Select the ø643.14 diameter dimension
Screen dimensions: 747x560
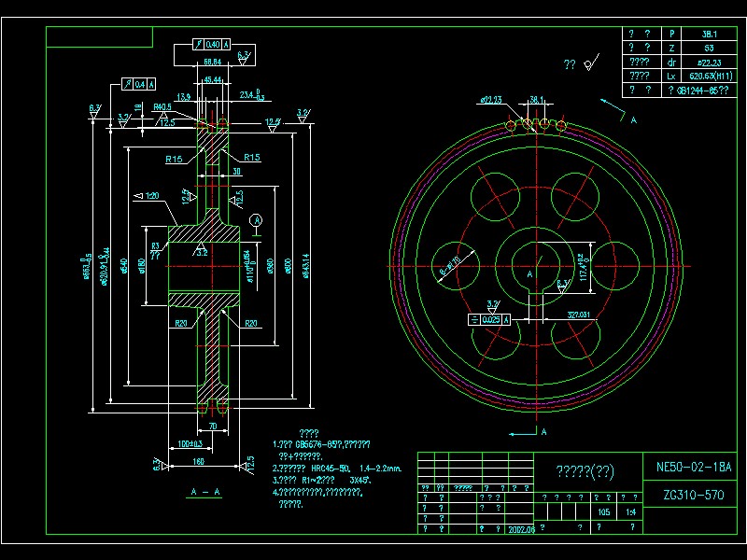pyautogui.click(x=305, y=266)
